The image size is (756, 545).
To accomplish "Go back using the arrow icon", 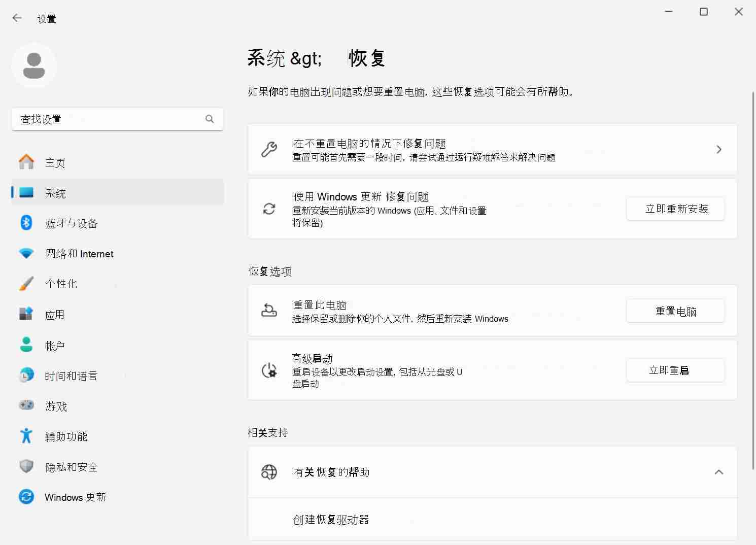I will tap(17, 18).
